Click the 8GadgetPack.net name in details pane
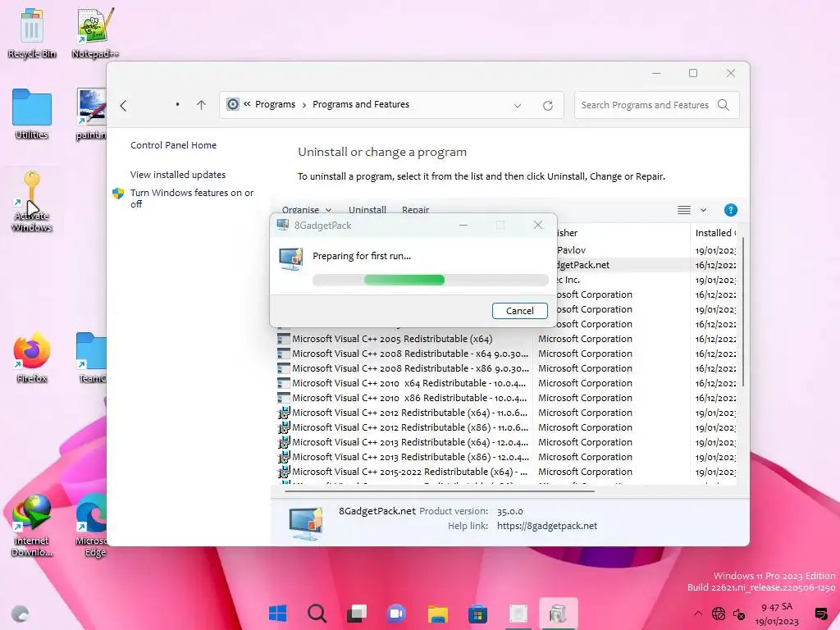Screen dimensions: 840x630 tap(377, 511)
